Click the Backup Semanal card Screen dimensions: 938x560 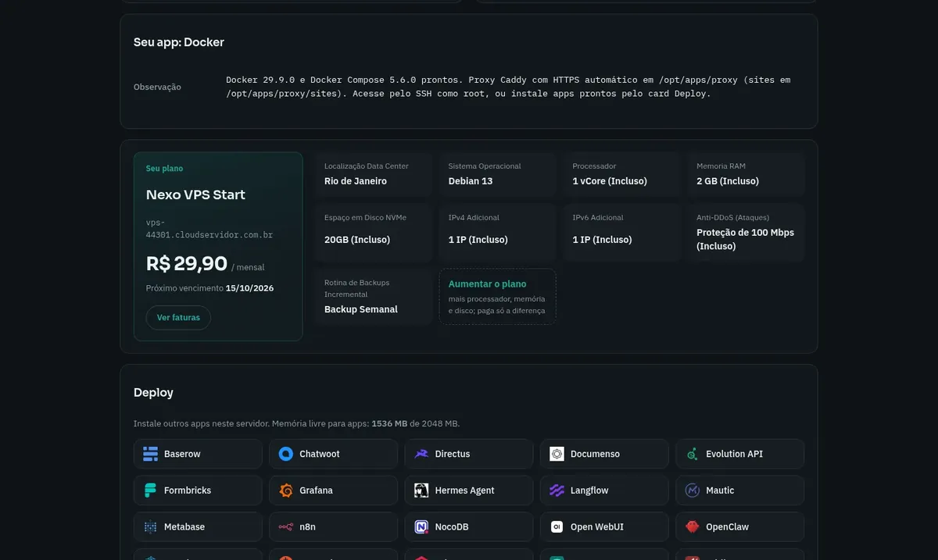[x=374, y=297]
